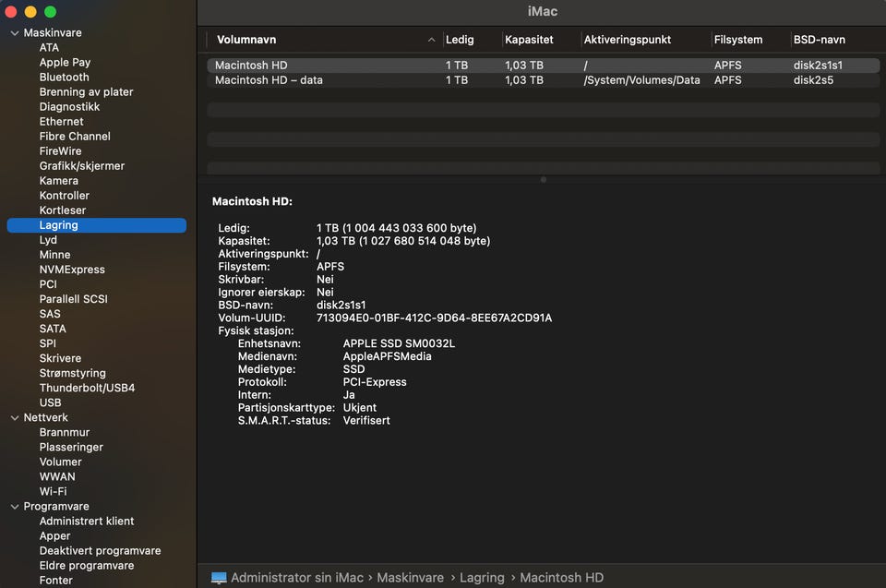Click Maskinvare in the path bar
Screen dimensions: 886x588
click(410, 578)
